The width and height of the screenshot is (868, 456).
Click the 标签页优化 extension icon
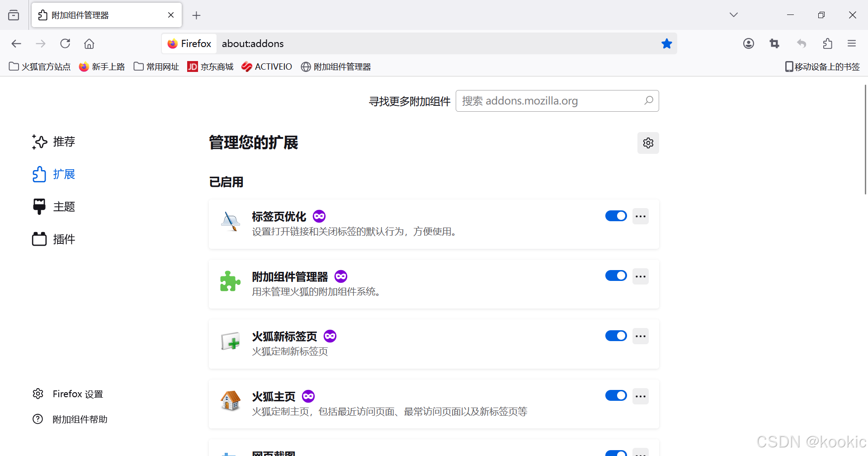click(231, 221)
